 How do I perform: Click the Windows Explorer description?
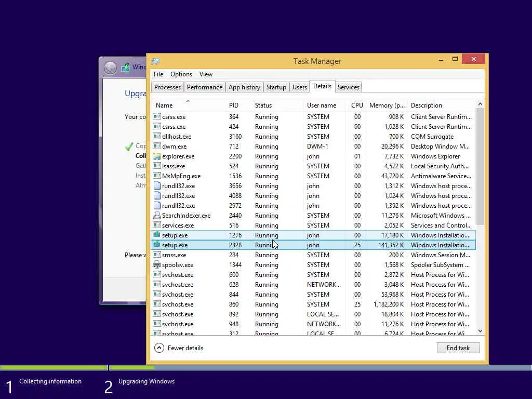[436, 156]
